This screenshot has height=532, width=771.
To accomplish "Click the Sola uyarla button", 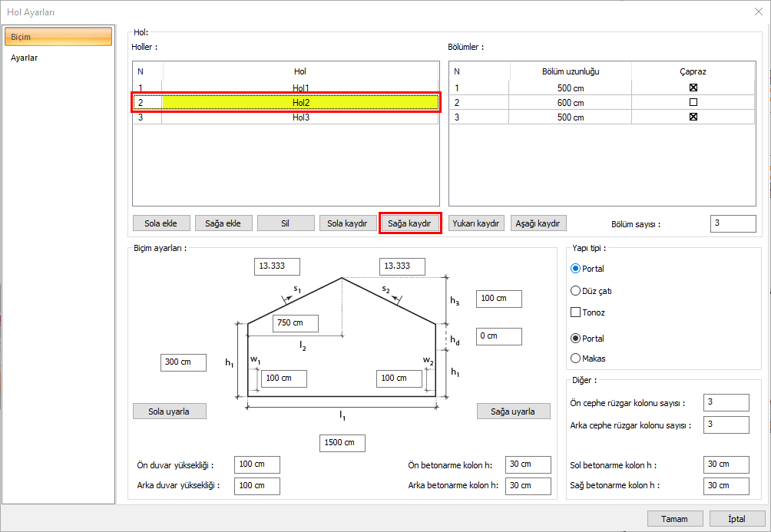I will (170, 411).
